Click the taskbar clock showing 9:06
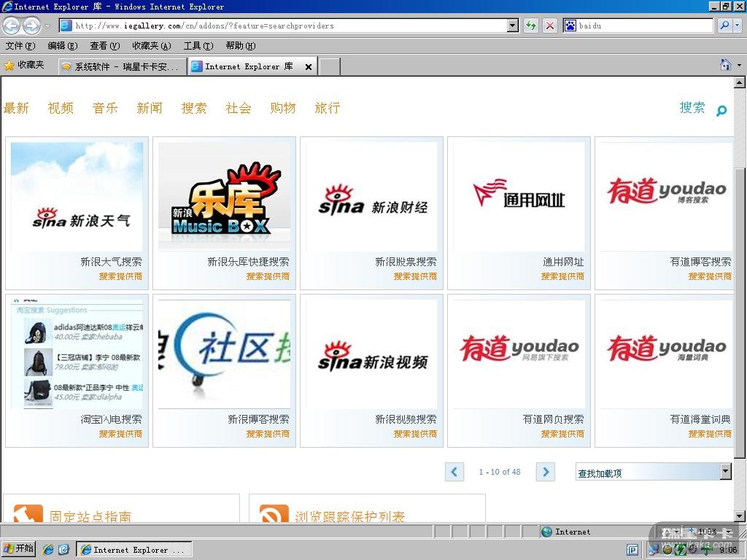Screen dimensions: 747x560 [x=729, y=550]
